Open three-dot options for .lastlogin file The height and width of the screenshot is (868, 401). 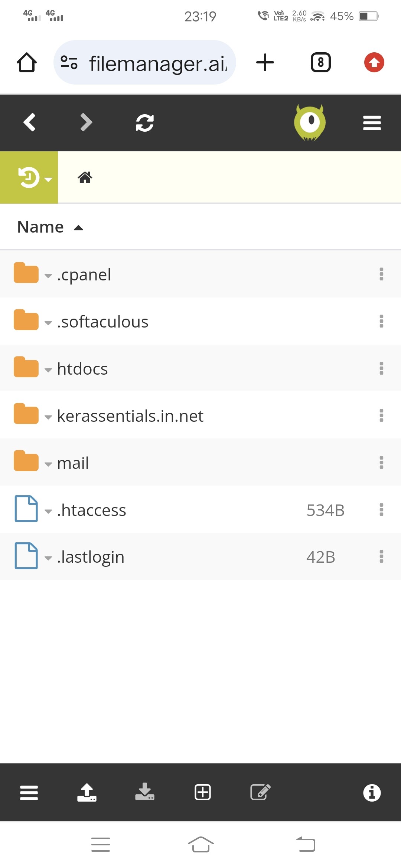pyautogui.click(x=381, y=556)
